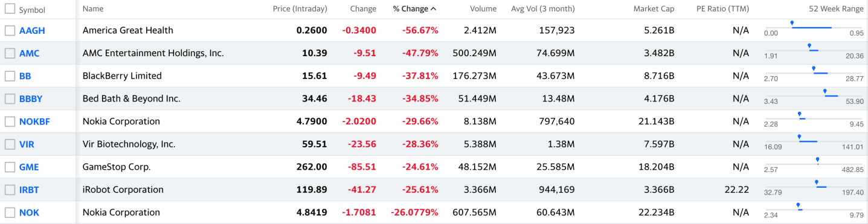868x224 pixels.
Task: Sort by the Market Cap column header
Action: click(x=654, y=9)
